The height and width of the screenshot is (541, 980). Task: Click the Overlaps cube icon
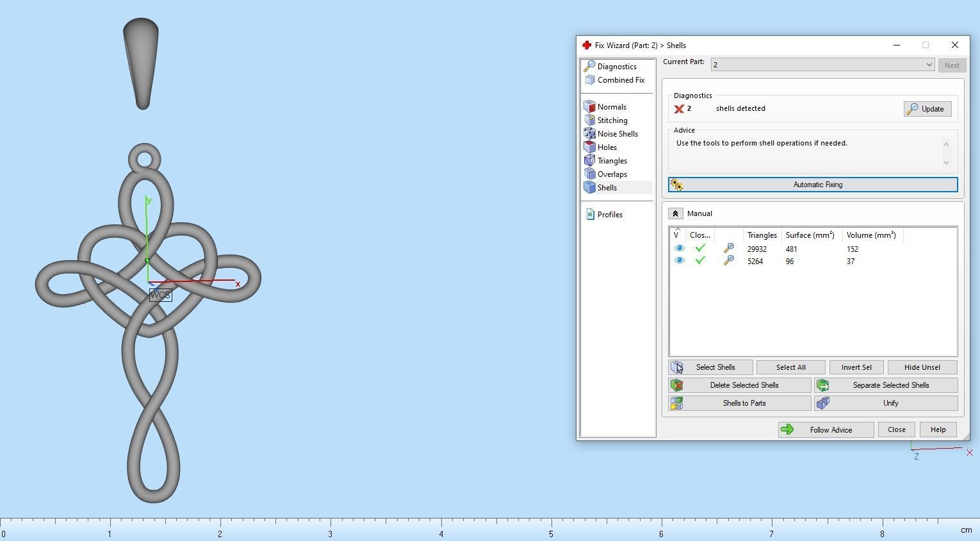pos(589,174)
